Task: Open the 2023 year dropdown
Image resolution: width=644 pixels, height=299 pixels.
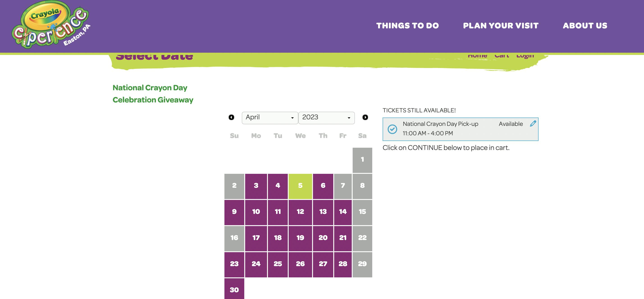Action: click(x=326, y=118)
